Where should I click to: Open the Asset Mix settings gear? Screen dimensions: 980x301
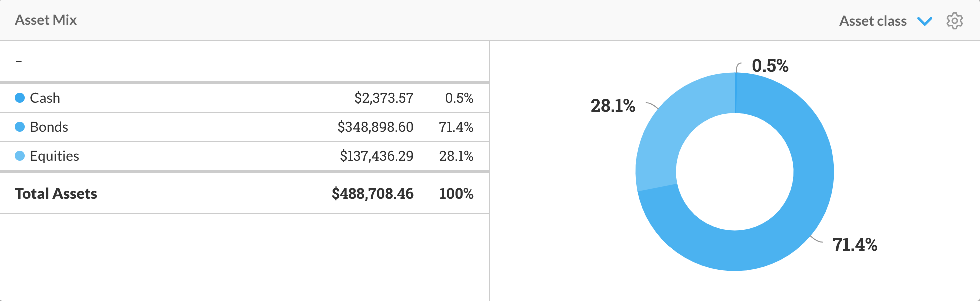click(x=954, y=21)
